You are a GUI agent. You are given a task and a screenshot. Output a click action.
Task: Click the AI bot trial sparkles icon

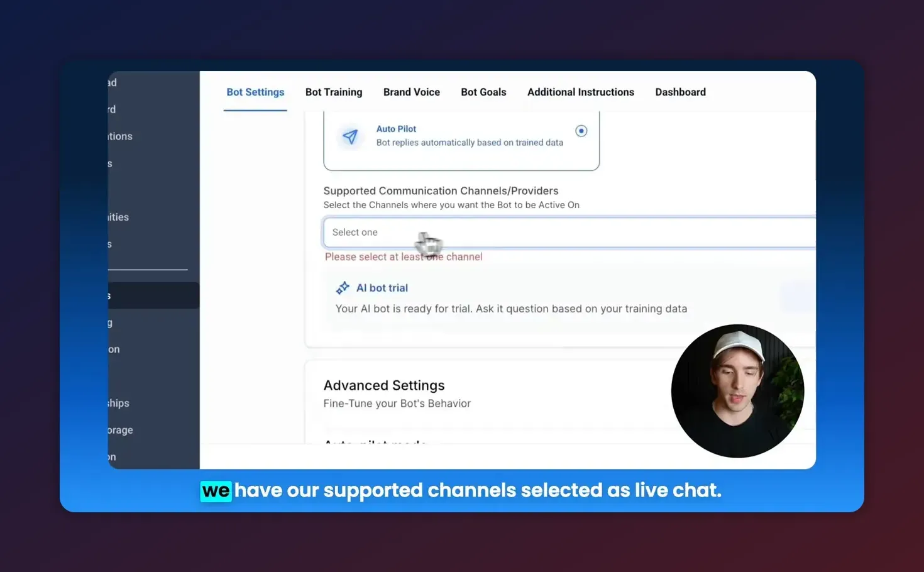[343, 287]
